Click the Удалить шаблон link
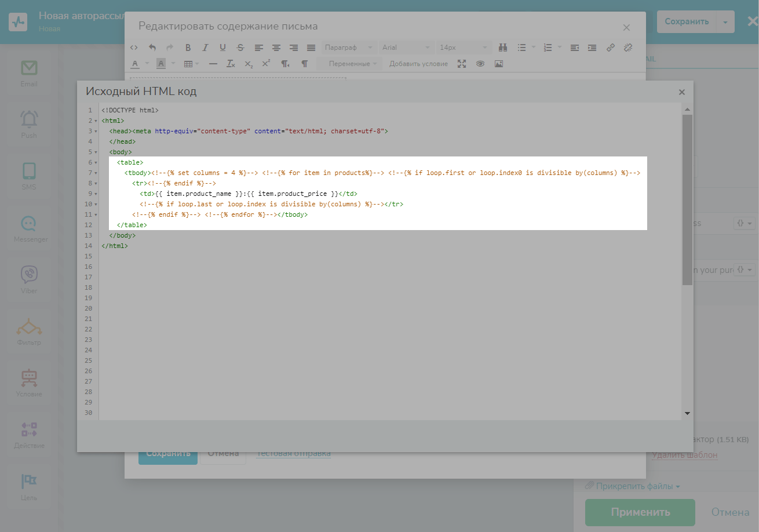This screenshot has width=759, height=532. click(684, 455)
